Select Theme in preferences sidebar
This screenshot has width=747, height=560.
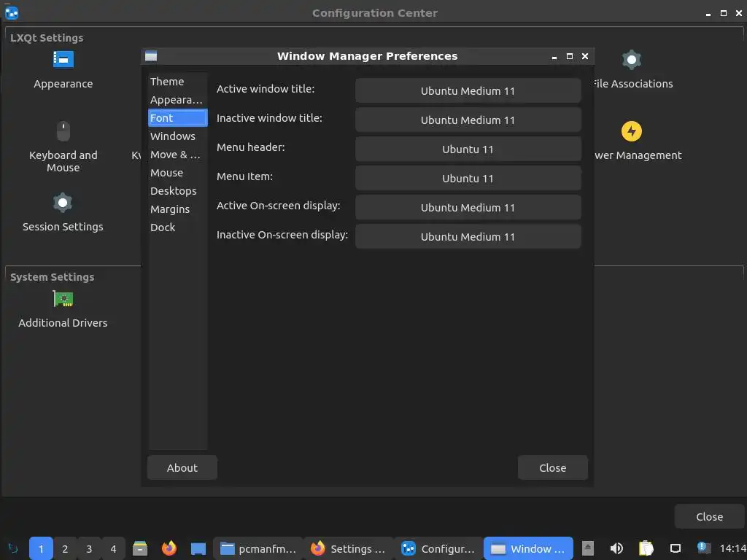pyautogui.click(x=178, y=82)
